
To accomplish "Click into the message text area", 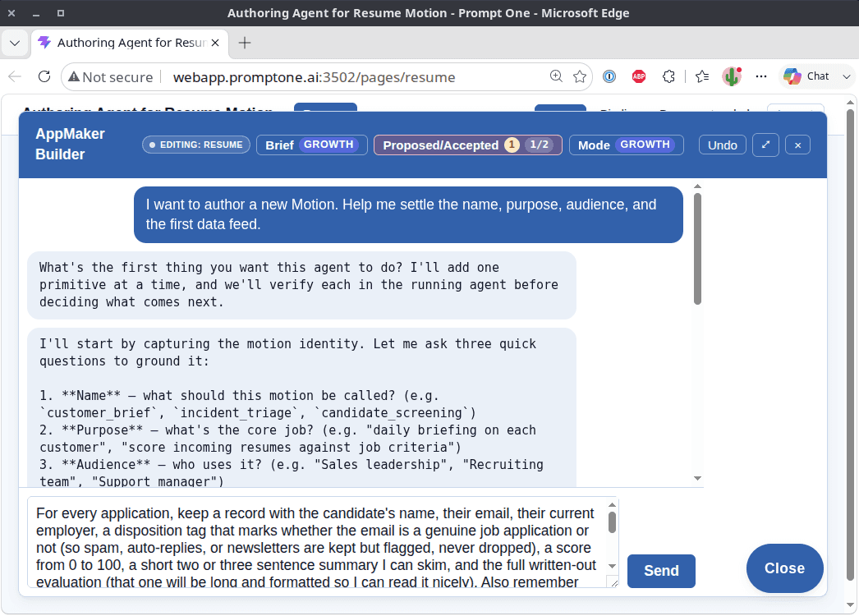I will (318, 543).
